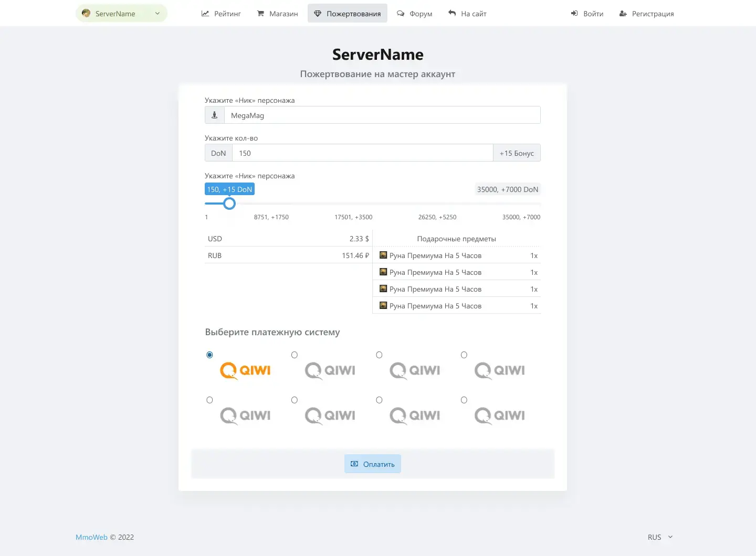
Task: Select the Пожертвования tab
Action: point(348,14)
